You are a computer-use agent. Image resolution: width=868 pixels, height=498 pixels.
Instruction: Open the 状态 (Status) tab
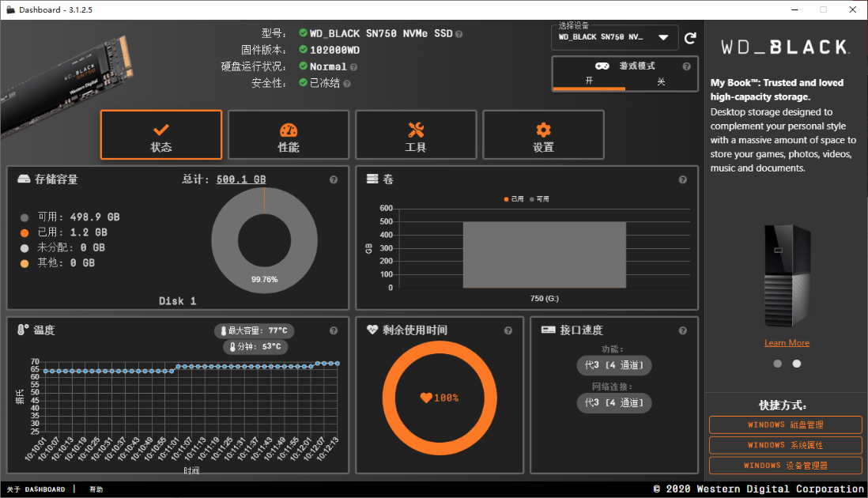(161, 134)
